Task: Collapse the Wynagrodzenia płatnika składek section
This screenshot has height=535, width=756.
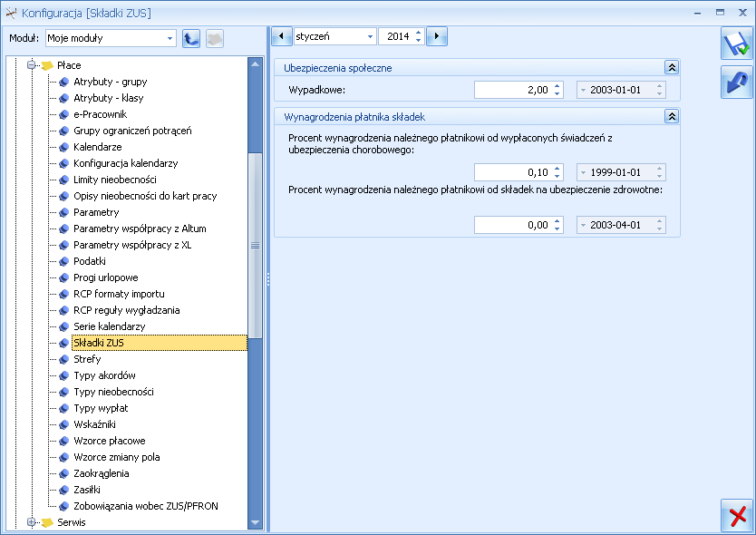Action: tap(672, 116)
